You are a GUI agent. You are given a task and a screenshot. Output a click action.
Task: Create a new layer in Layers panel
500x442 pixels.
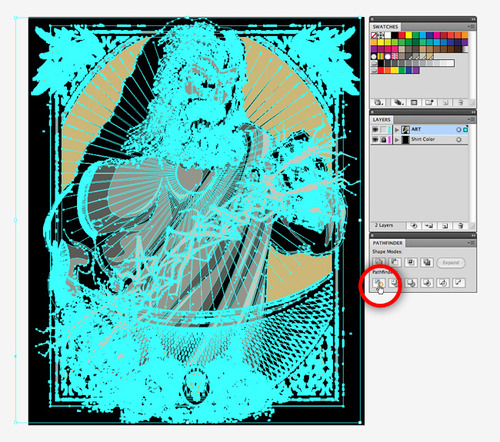[x=445, y=226]
